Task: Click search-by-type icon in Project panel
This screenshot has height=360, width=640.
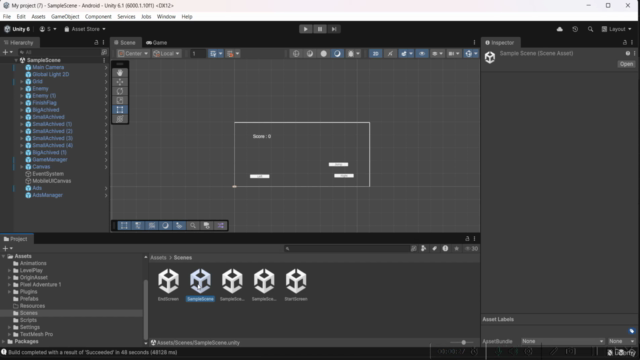Action: pyautogui.click(x=424, y=249)
